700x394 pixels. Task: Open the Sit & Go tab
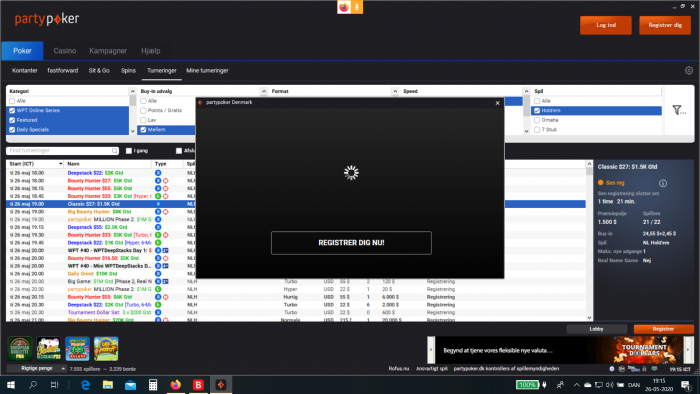tap(99, 71)
